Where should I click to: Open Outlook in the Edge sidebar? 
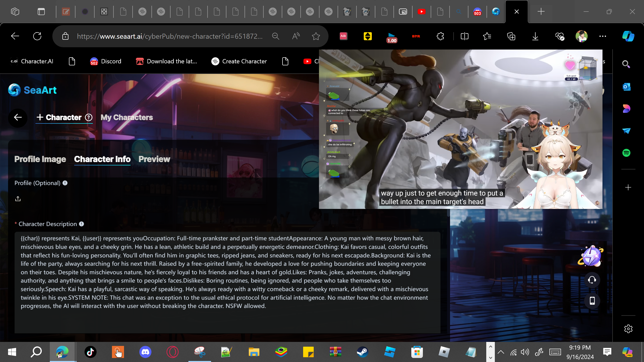(626, 87)
